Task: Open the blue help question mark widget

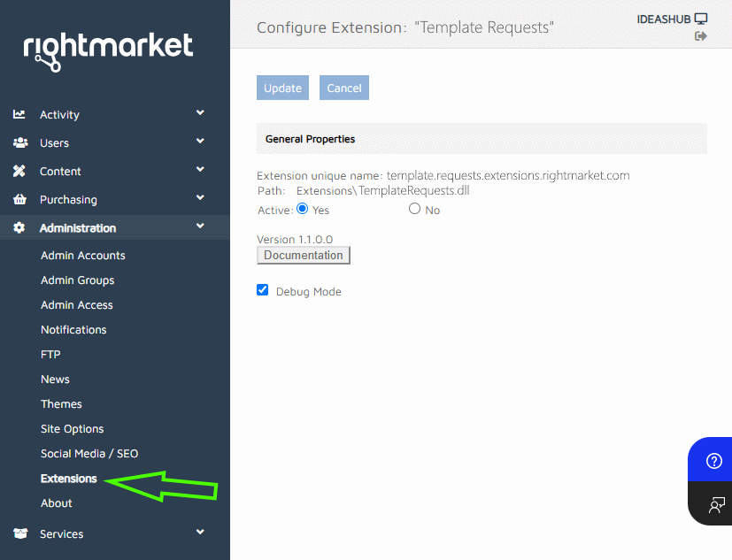Action: point(713,461)
